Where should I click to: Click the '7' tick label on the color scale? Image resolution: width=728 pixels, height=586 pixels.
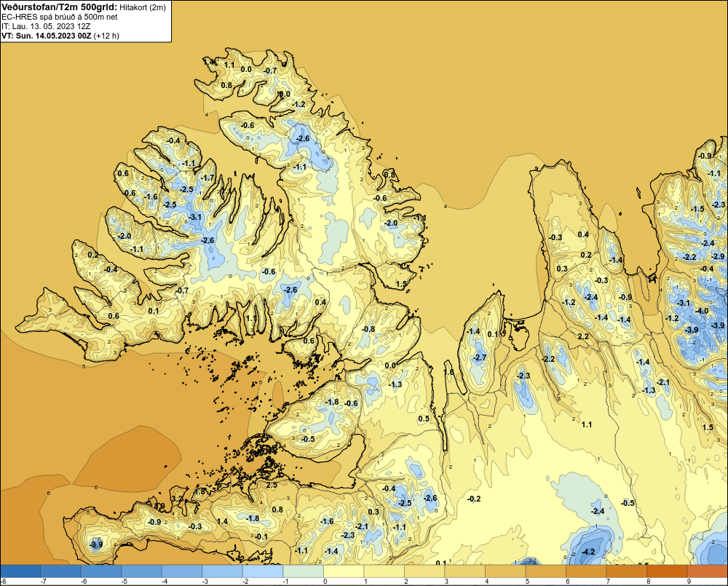(x=608, y=582)
